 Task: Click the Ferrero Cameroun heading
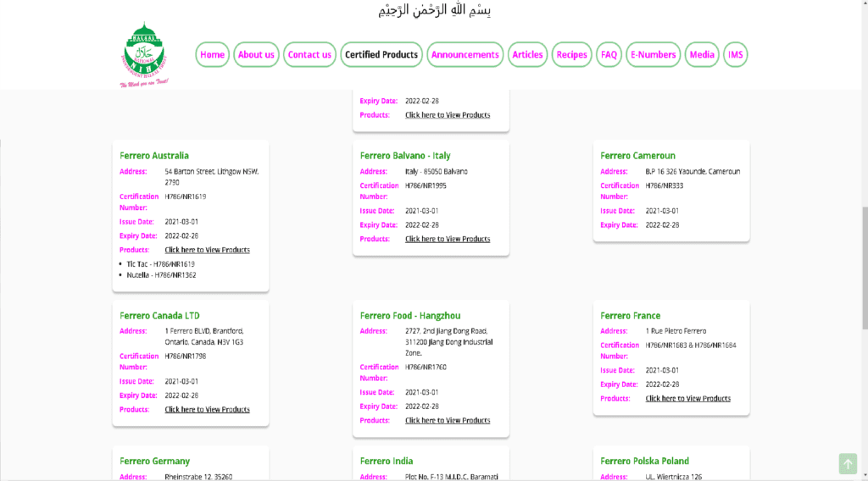(x=637, y=156)
